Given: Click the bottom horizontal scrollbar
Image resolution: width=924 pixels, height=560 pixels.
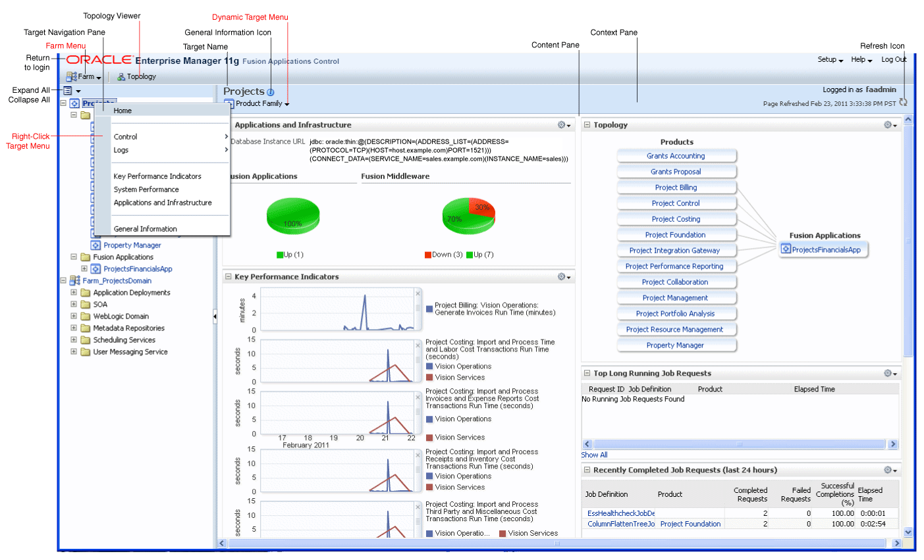Looking at the screenshot, I should pos(560,544).
